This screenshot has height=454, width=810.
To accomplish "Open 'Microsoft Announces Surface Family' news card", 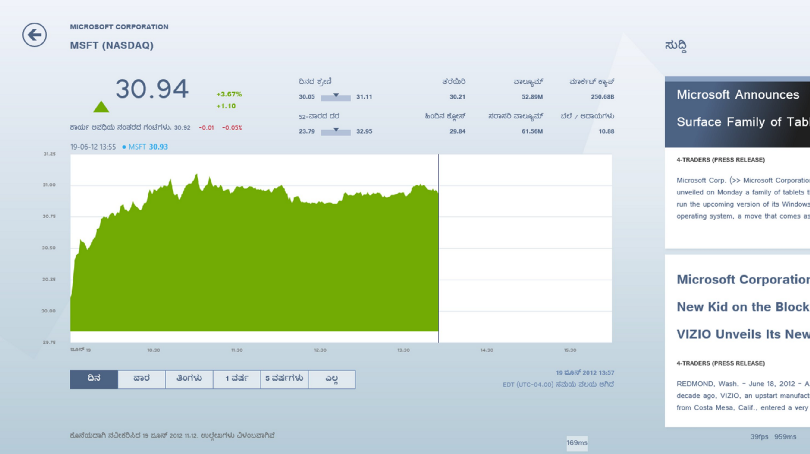I will [x=737, y=163].
